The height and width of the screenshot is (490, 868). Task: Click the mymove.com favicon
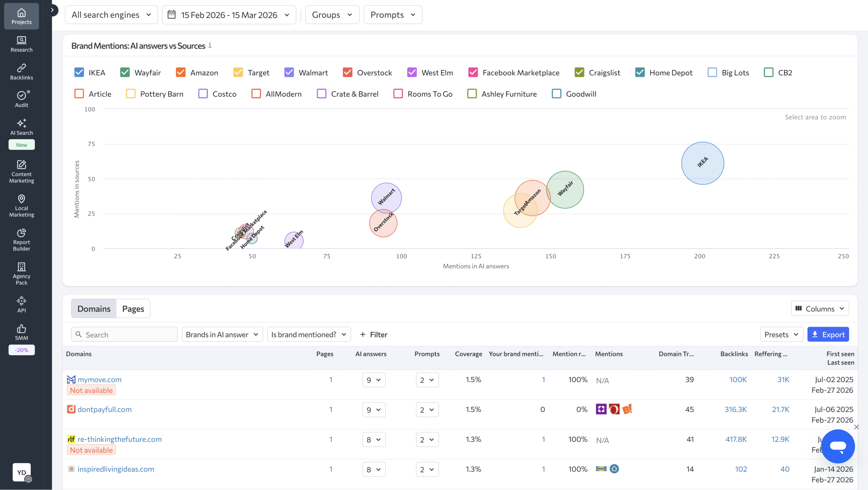click(x=71, y=379)
